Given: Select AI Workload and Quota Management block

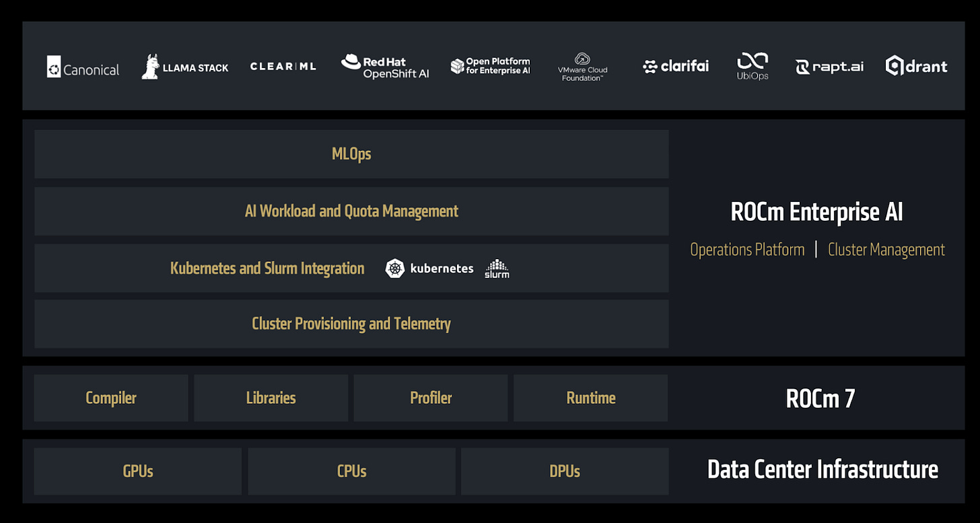Looking at the screenshot, I should [351, 211].
